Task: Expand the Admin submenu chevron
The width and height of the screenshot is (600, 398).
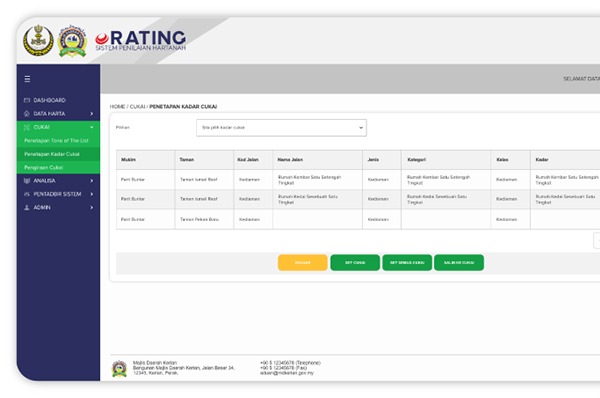Action: (x=91, y=207)
